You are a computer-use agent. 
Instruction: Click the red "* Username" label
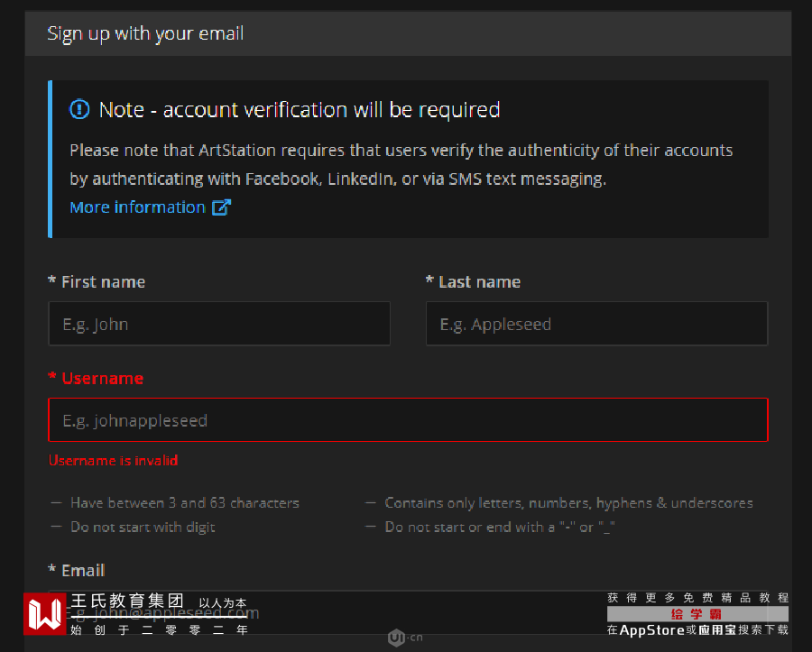tap(96, 378)
